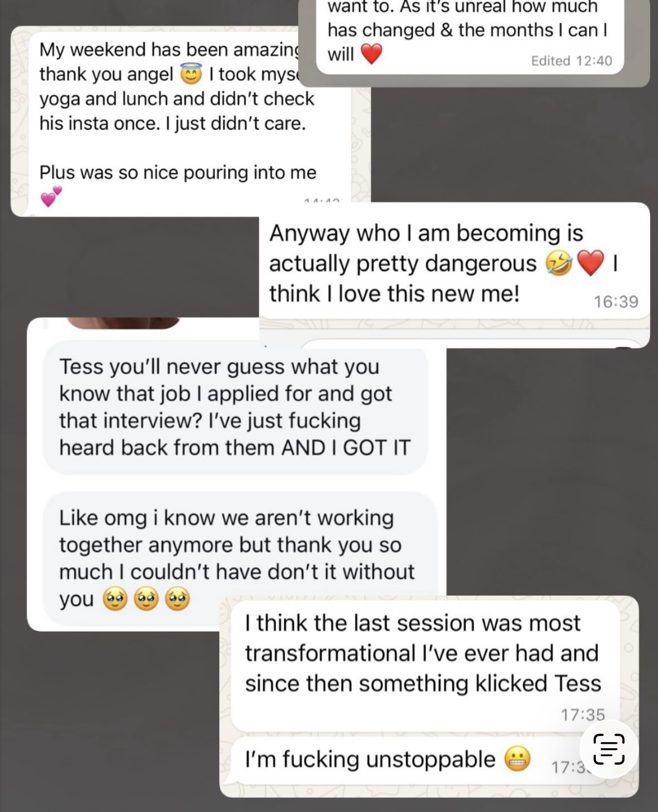Click the 16:39 message timestamp
The height and width of the screenshot is (812, 658).
tap(616, 302)
